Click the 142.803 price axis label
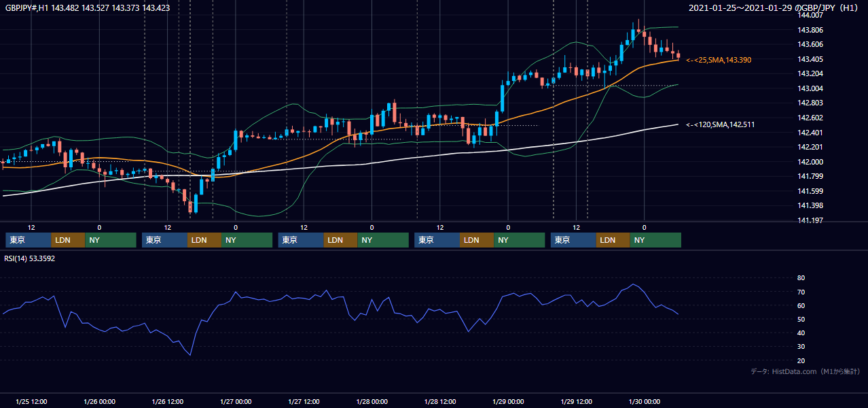 tap(810, 103)
